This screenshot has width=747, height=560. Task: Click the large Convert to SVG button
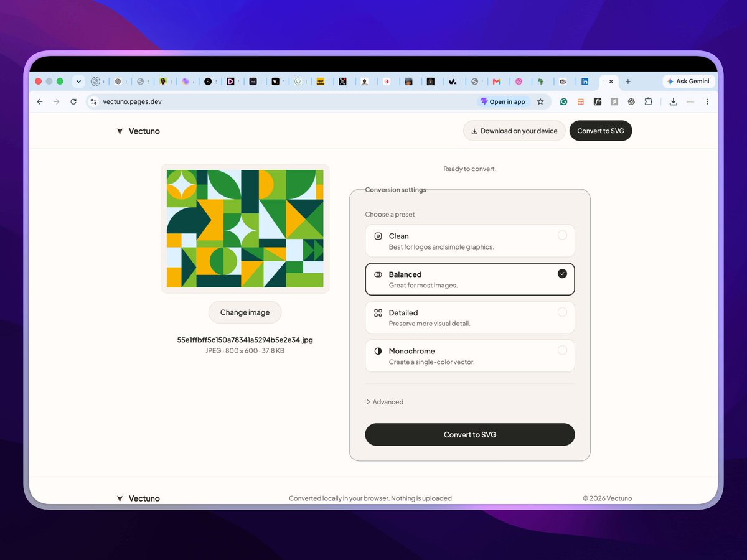(x=470, y=434)
